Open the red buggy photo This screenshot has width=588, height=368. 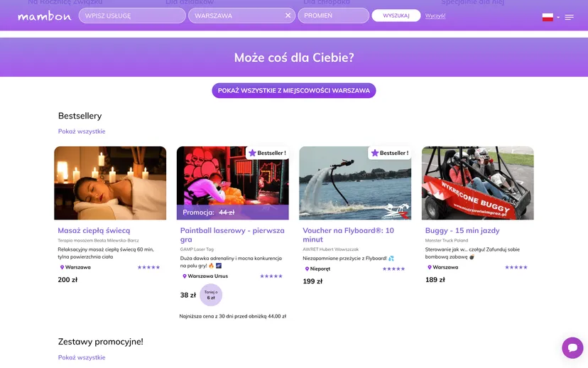(478, 183)
